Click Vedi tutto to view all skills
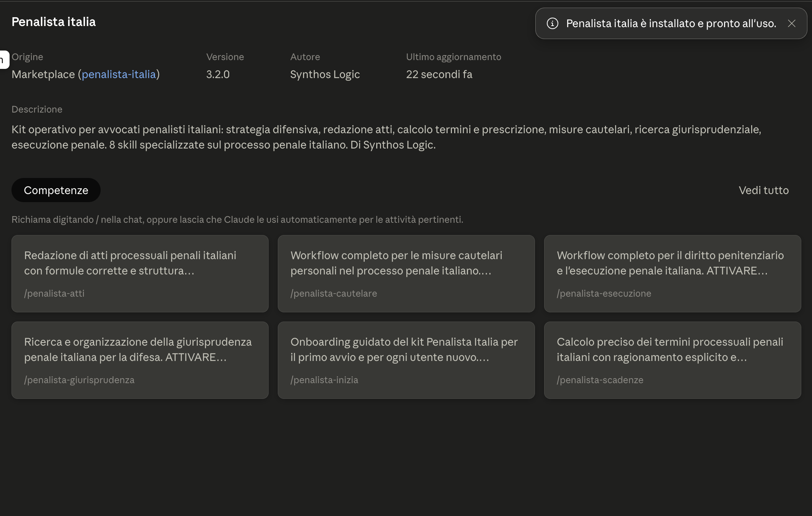 [763, 190]
